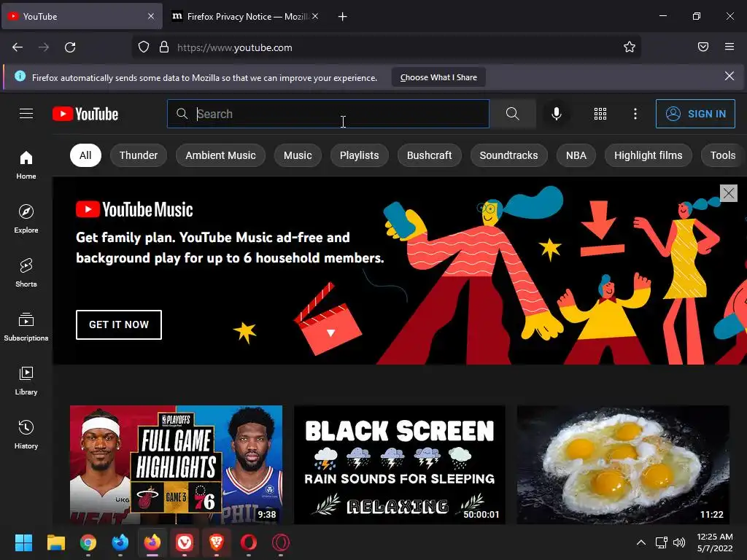Show hidden system tray icons
The width and height of the screenshot is (747, 560).
click(x=641, y=542)
